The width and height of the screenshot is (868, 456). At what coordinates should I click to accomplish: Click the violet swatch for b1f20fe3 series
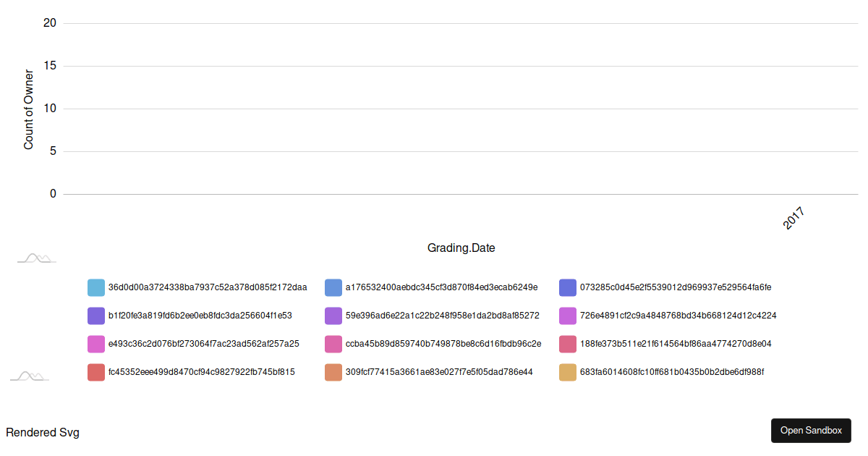pyautogui.click(x=96, y=316)
